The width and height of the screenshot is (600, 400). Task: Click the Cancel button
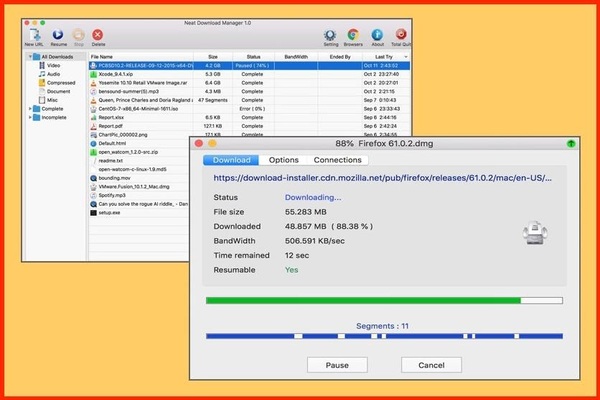431,365
